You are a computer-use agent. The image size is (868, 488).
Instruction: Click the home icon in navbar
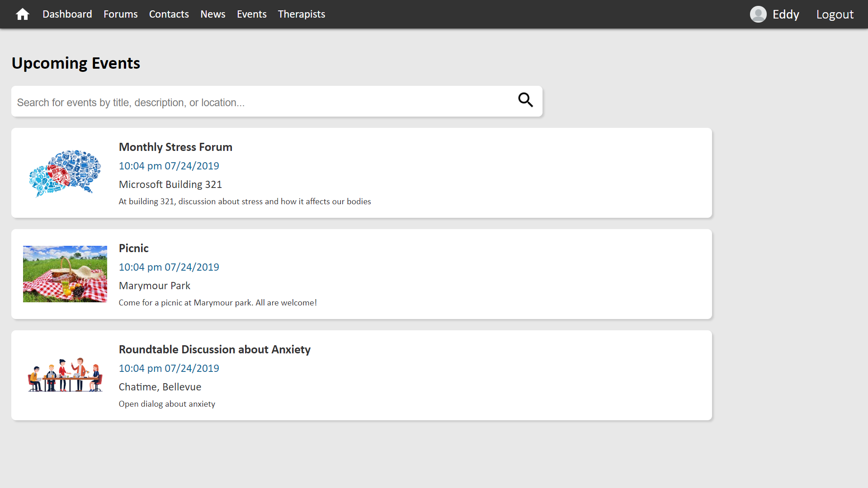22,14
